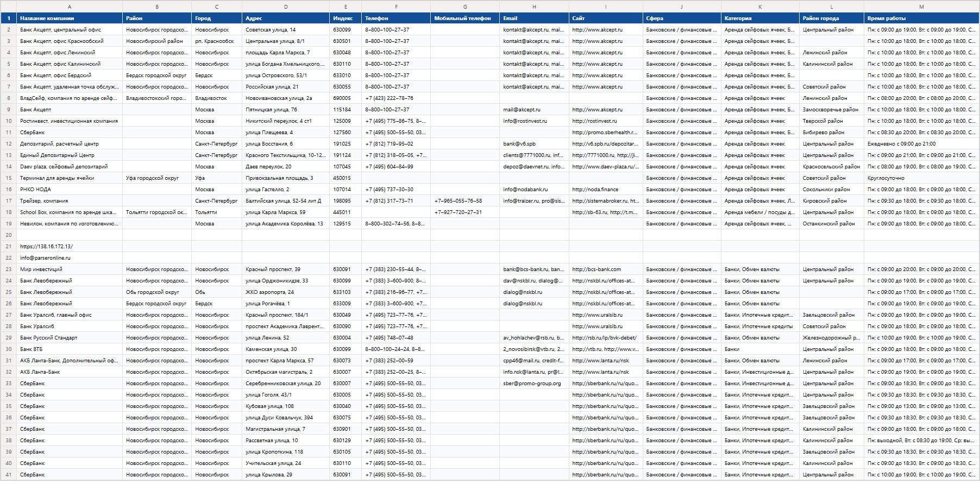
Task: Select site cell 'http://noda.finance'
Action: [606, 190]
